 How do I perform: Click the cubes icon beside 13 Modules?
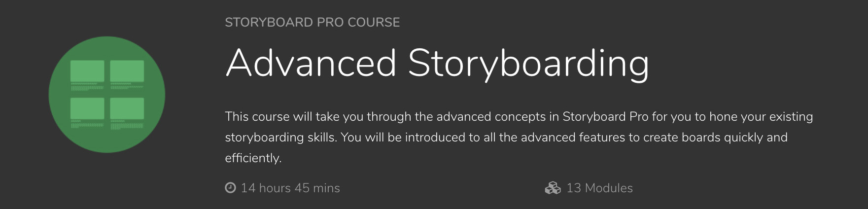[553, 188]
